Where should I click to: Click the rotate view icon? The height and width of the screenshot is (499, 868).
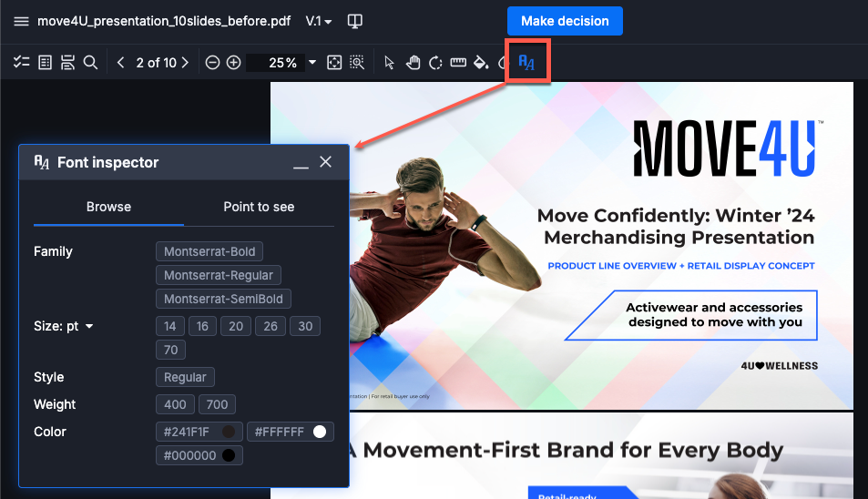(x=435, y=63)
